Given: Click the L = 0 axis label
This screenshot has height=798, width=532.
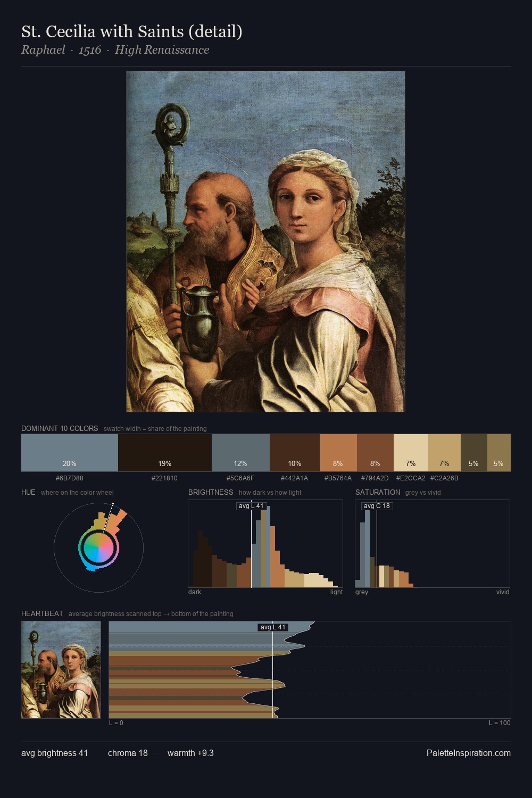Looking at the screenshot, I should click(116, 722).
